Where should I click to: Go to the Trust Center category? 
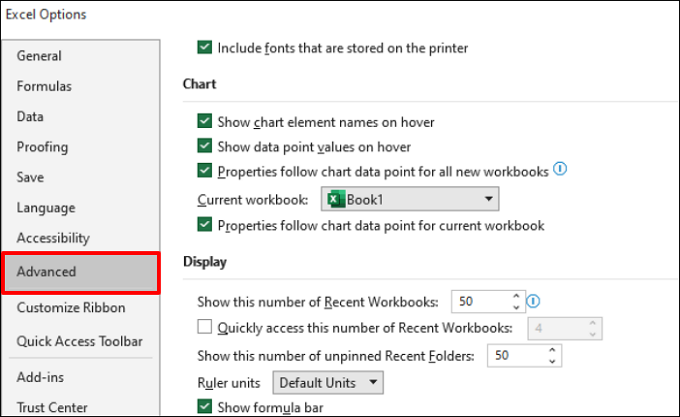[x=52, y=407]
